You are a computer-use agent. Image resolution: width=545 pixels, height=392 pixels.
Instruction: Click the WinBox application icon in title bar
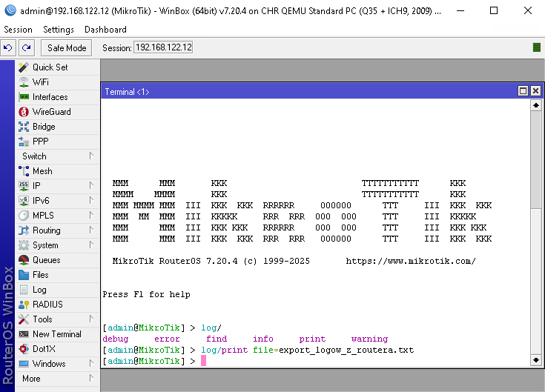click(x=10, y=10)
